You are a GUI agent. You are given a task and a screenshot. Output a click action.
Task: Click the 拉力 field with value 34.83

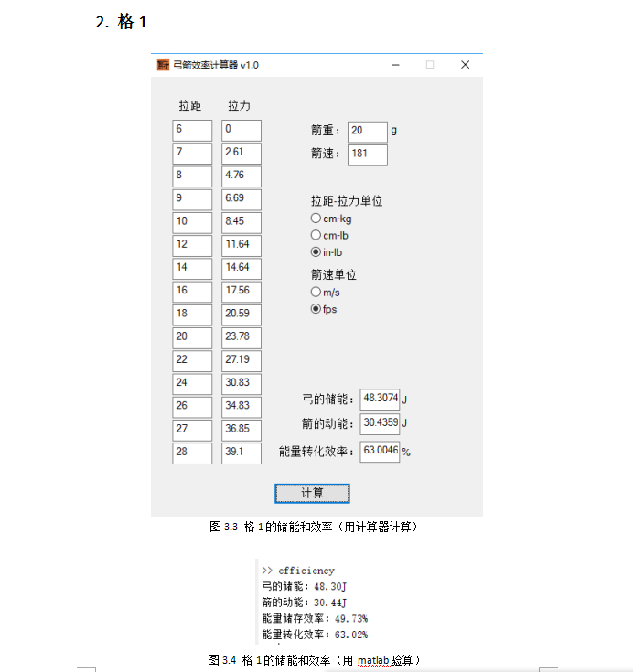[x=241, y=408]
